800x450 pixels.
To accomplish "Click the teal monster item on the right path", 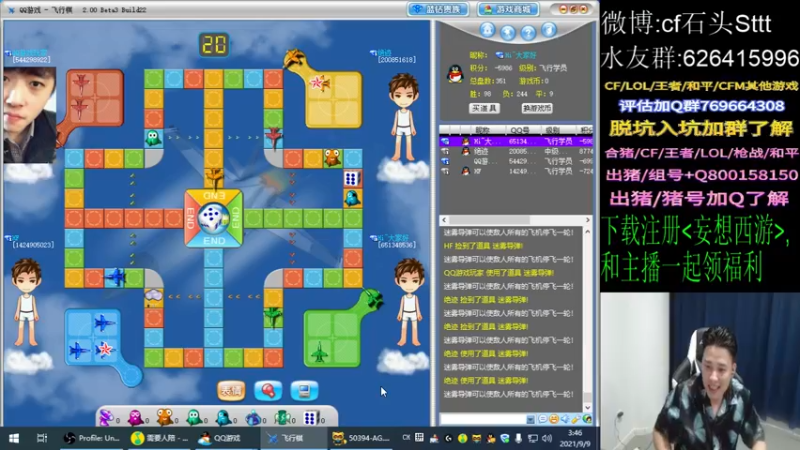I will coord(352,198).
